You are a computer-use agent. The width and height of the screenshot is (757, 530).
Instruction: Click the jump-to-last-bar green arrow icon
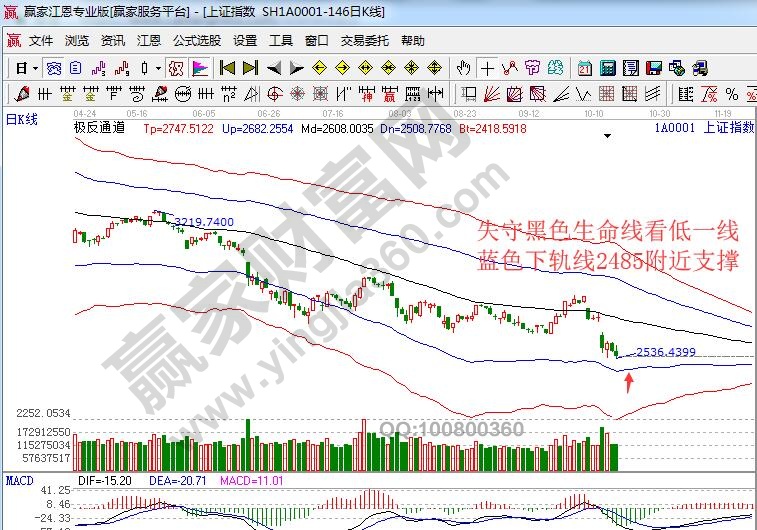coord(249,68)
